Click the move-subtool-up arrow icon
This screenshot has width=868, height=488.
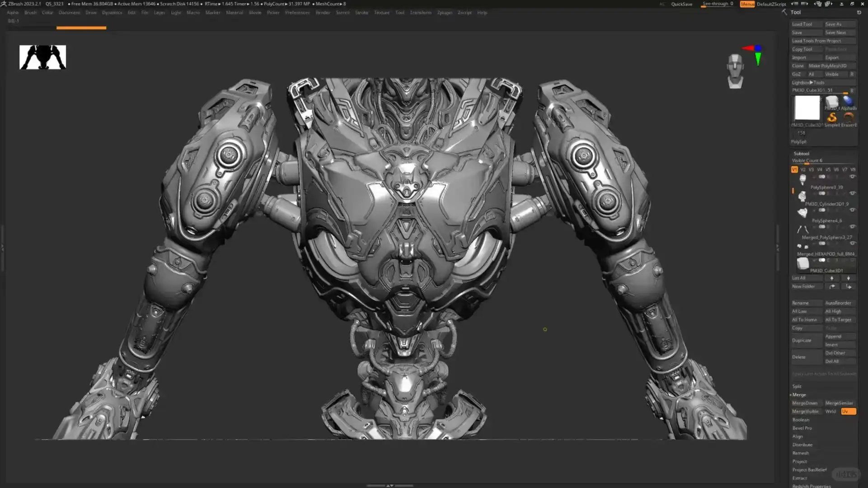[x=832, y=278]
